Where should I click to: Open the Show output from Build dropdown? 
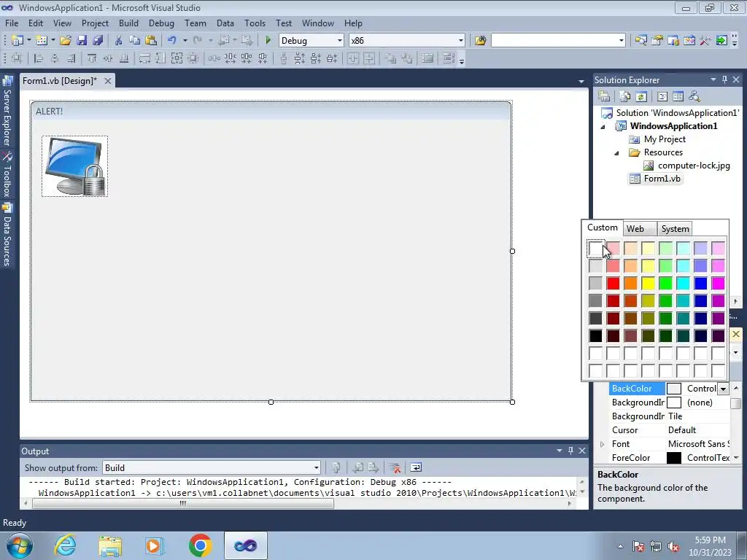tap(316, 467)
